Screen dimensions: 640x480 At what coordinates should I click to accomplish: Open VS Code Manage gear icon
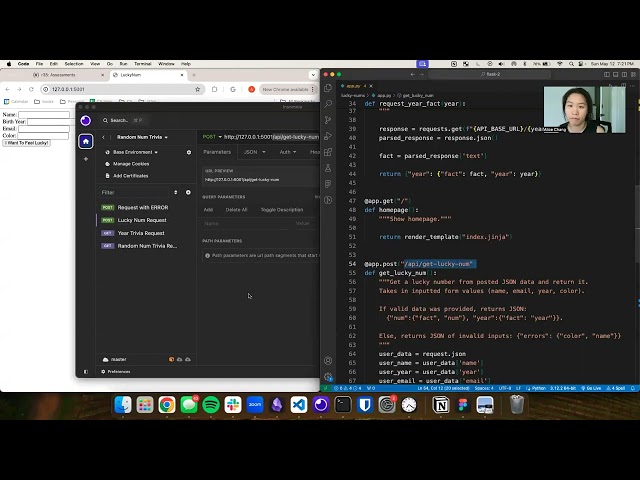pyautogui.click(x=328, y=377)
